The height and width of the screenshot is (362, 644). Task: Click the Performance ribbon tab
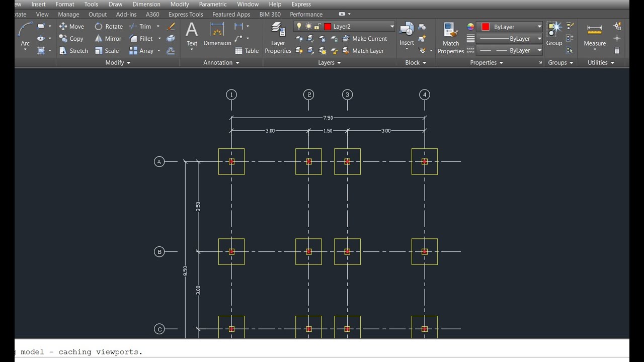[x=306, y=15]
